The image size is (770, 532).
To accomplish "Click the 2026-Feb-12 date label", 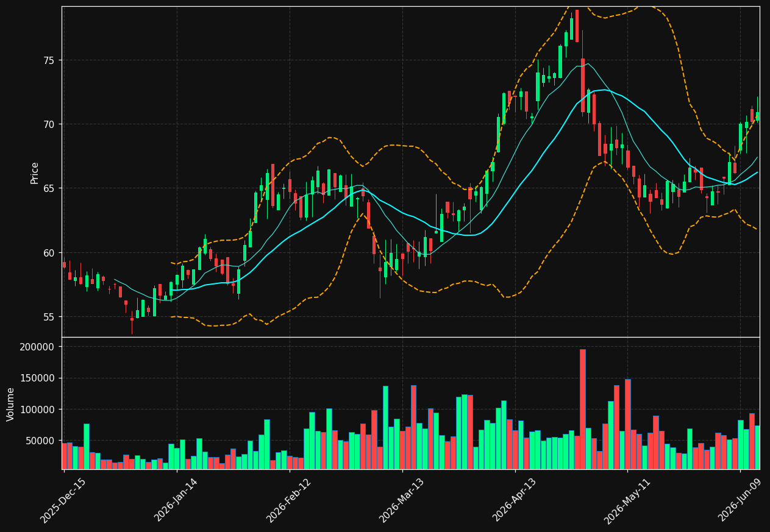I will 288,500.
